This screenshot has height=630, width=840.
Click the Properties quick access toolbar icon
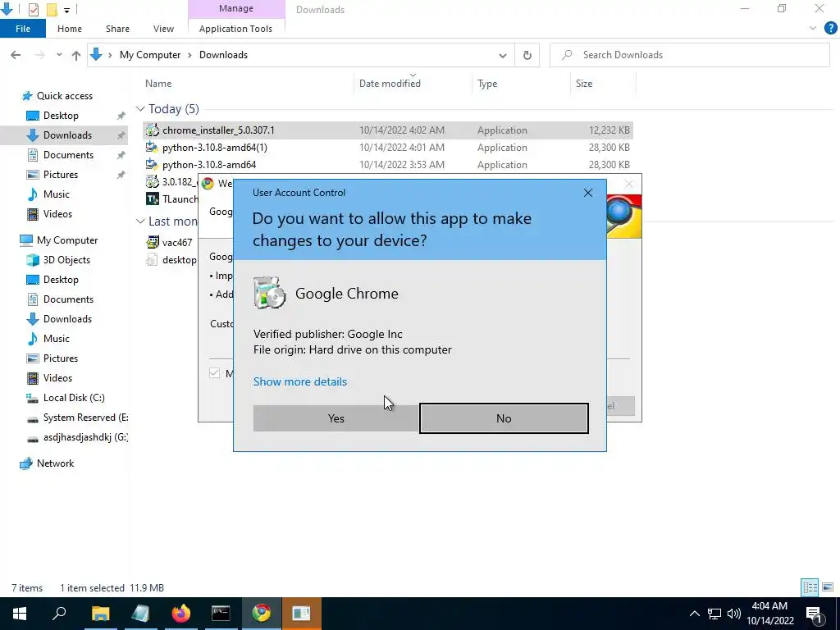click(x=33, y=9)
